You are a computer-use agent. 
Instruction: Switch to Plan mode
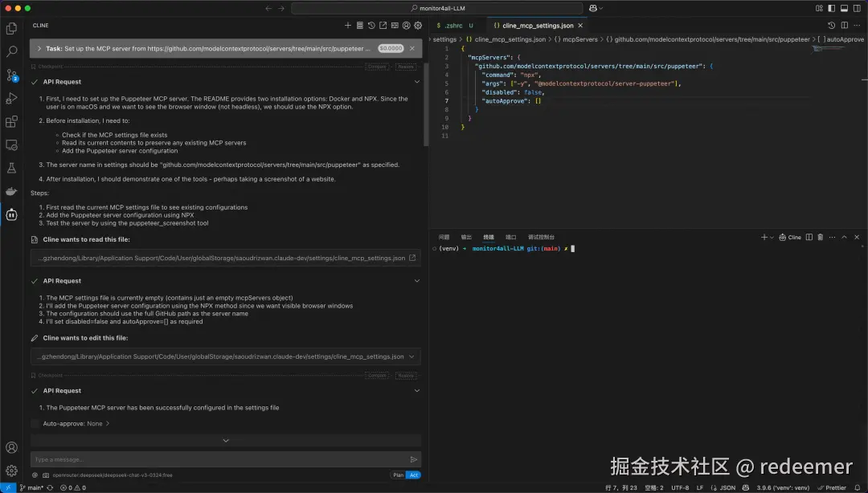point(398,475)
